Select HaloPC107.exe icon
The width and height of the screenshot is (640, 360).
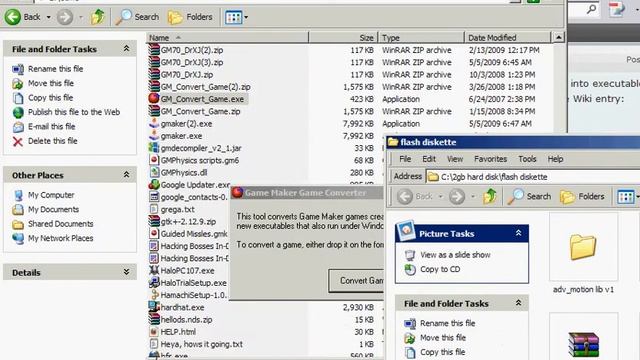(154, 270)
